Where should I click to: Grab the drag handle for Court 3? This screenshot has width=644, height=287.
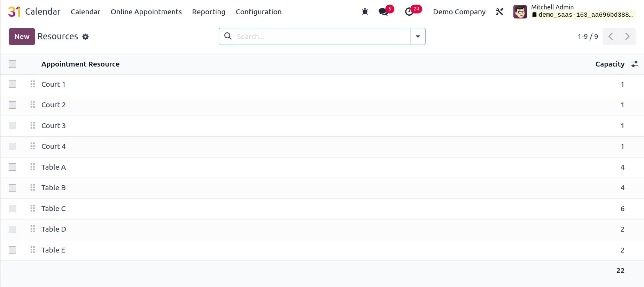[33, 125]
